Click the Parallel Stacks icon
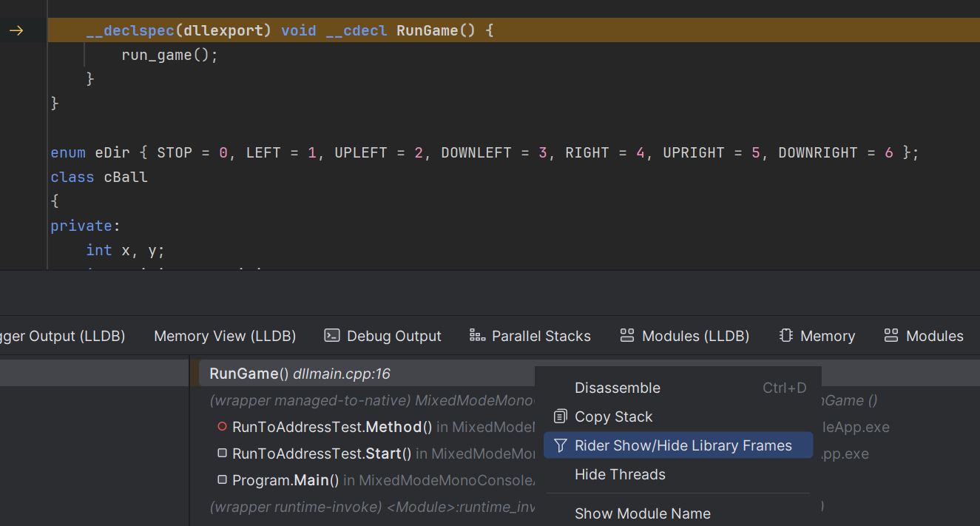The width and height of the screenshot is (980, 526). pyautogui.click(x=476, y=335)
